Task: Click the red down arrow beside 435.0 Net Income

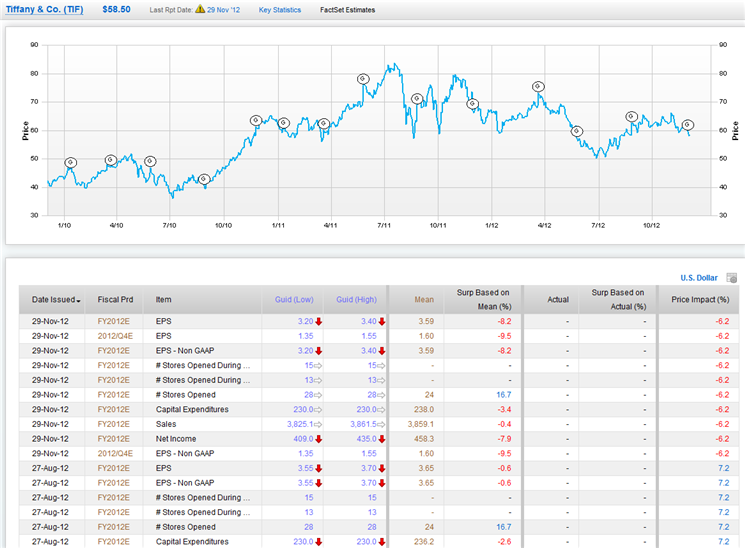Action: 382,439
